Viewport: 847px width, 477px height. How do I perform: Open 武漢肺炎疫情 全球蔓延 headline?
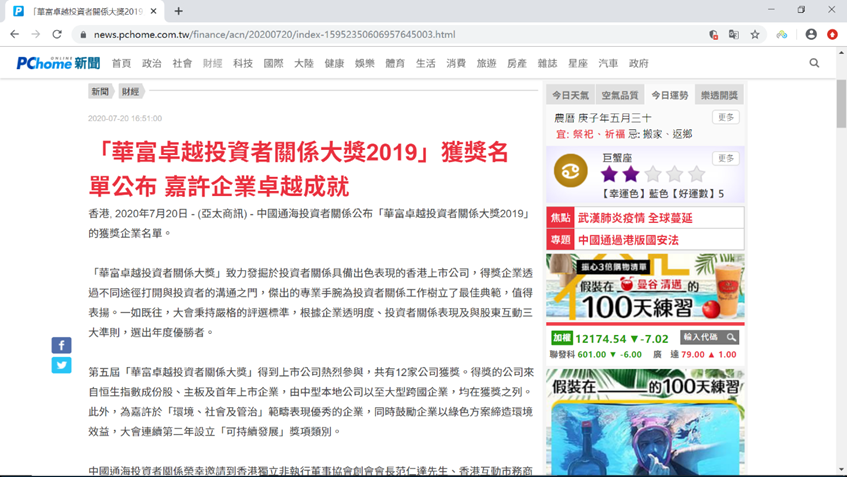coord(635,218)
